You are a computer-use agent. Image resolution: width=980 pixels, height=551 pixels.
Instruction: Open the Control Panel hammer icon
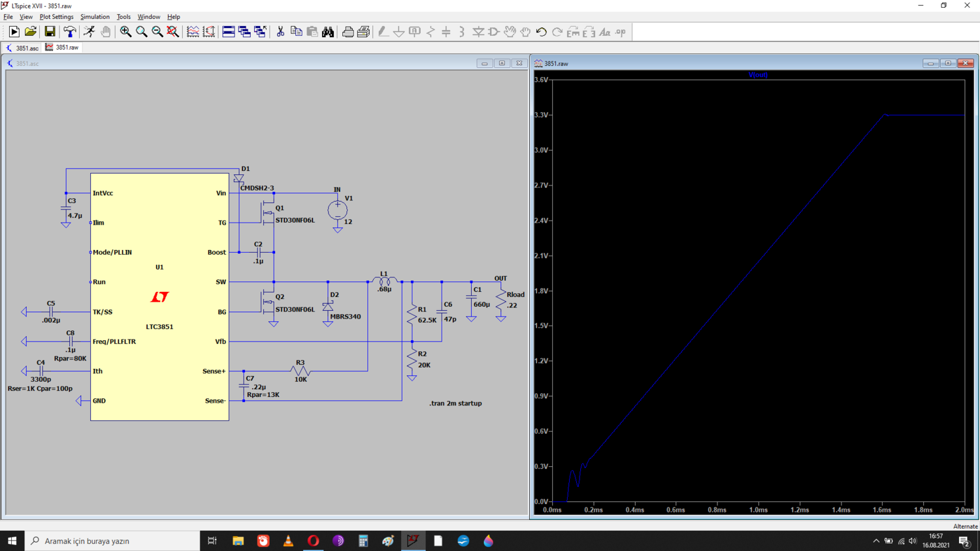tap(69, 31)
